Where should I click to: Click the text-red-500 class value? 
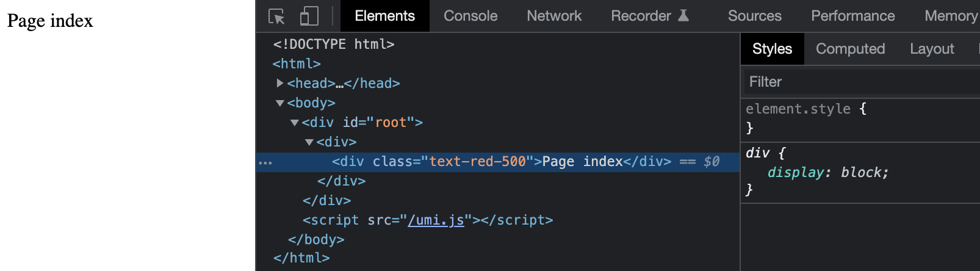(x=477, y=162)
